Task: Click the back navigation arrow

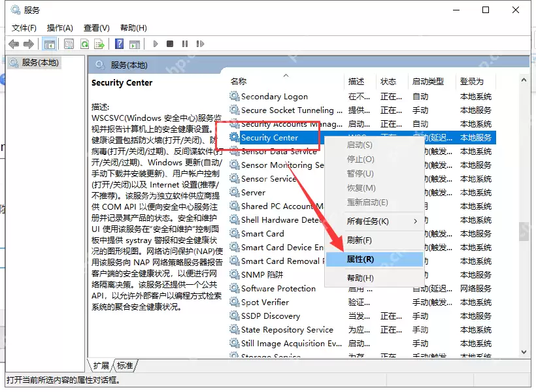Action: [x=14, y=44]
